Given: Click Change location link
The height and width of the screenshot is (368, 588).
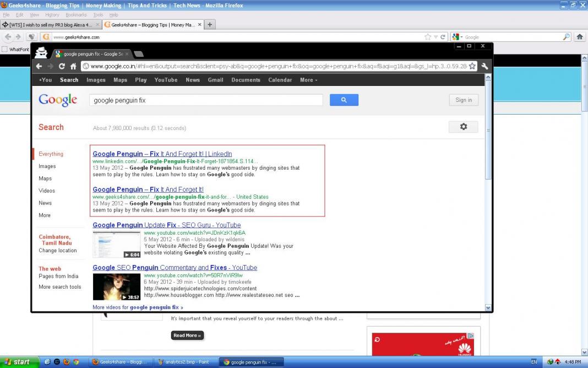Looking at the screenshot, I should pos(58,251).
